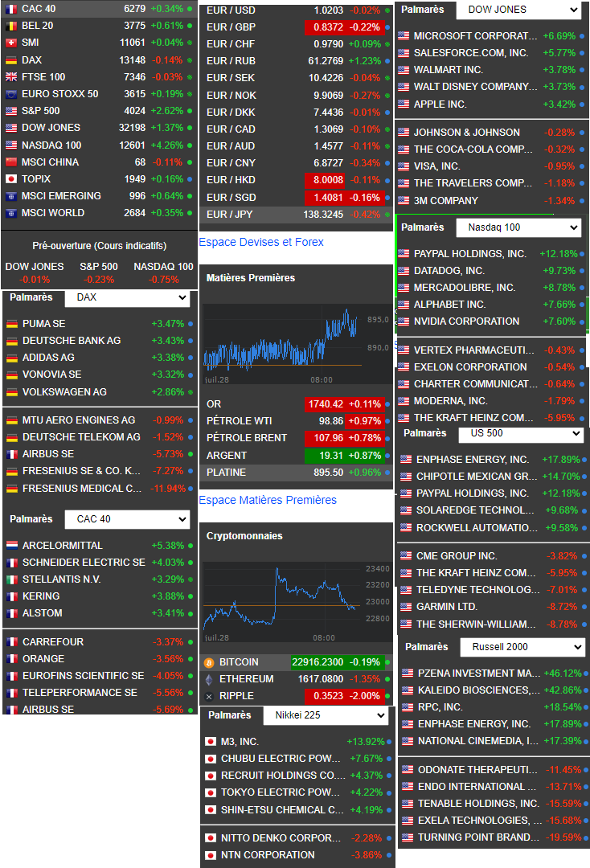Screen dimensions: 590x868
Task: Click the Belgium flag beside BEL 20
Action: pyautogui.click(x=11, y=26)
